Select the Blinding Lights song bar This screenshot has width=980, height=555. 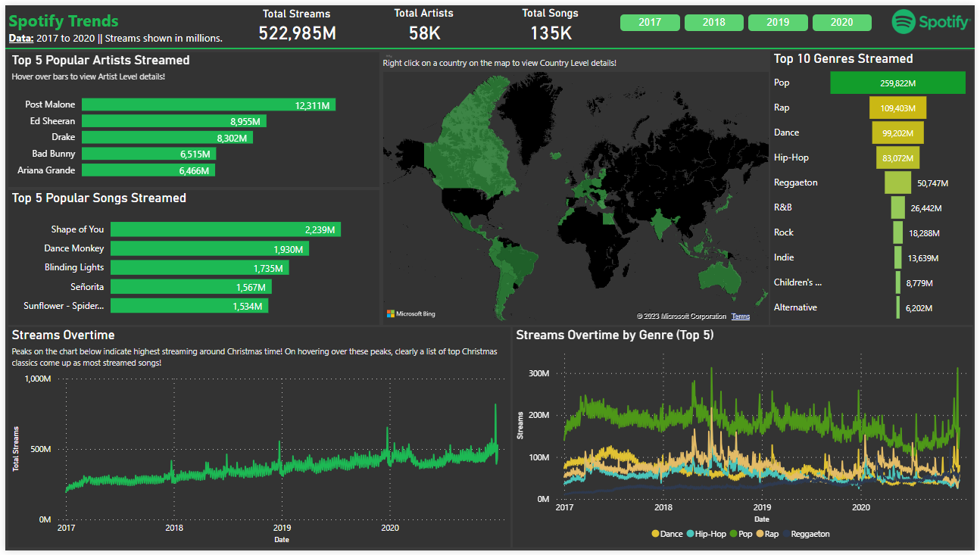point(200,267)
